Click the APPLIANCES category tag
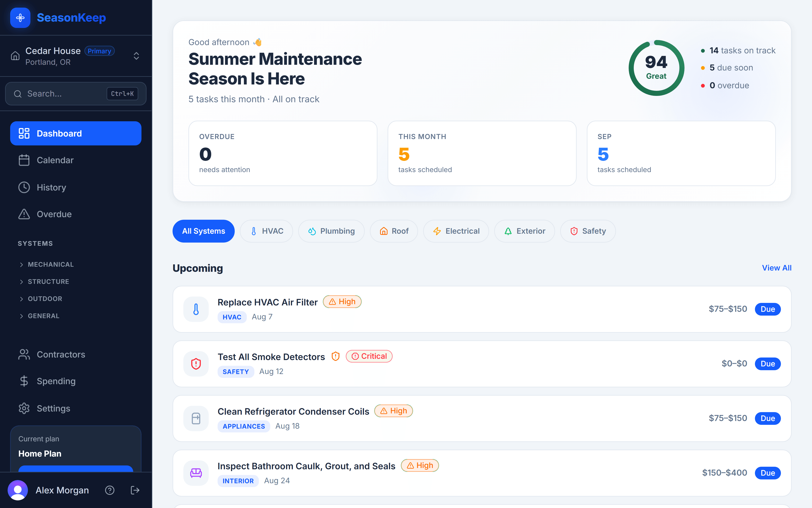 coord(244,426)
